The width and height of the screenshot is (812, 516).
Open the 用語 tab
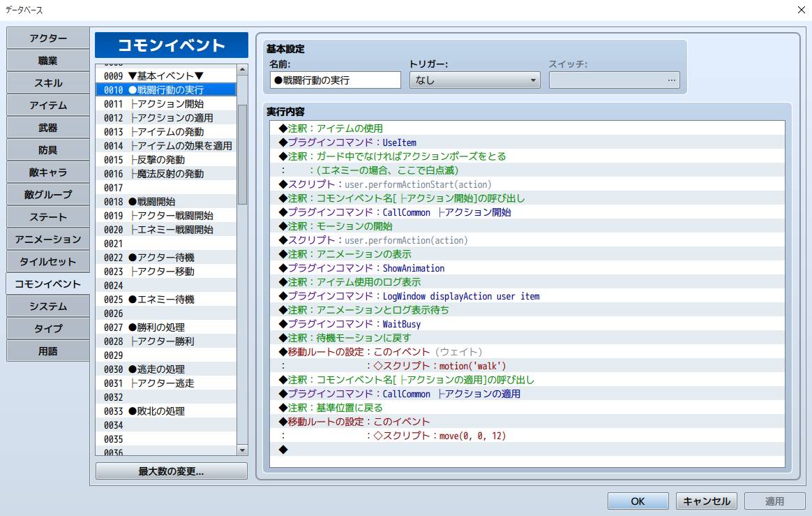[x=48, y=351]
